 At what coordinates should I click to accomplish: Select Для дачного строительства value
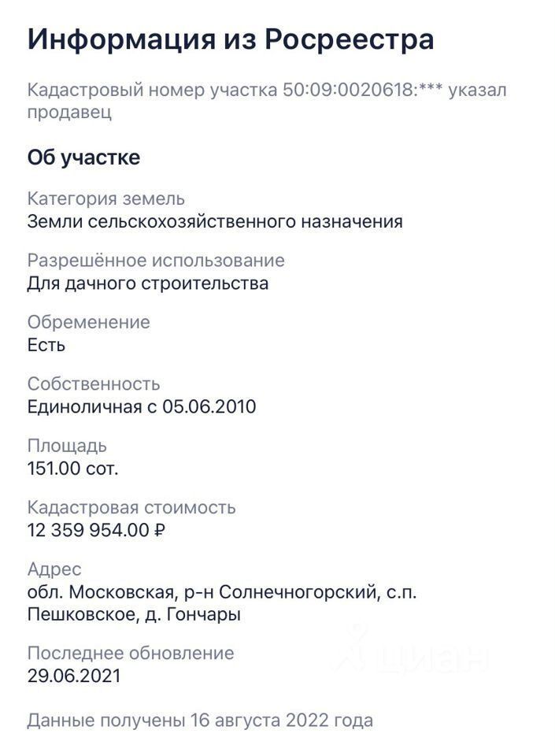tap(148, 283)
